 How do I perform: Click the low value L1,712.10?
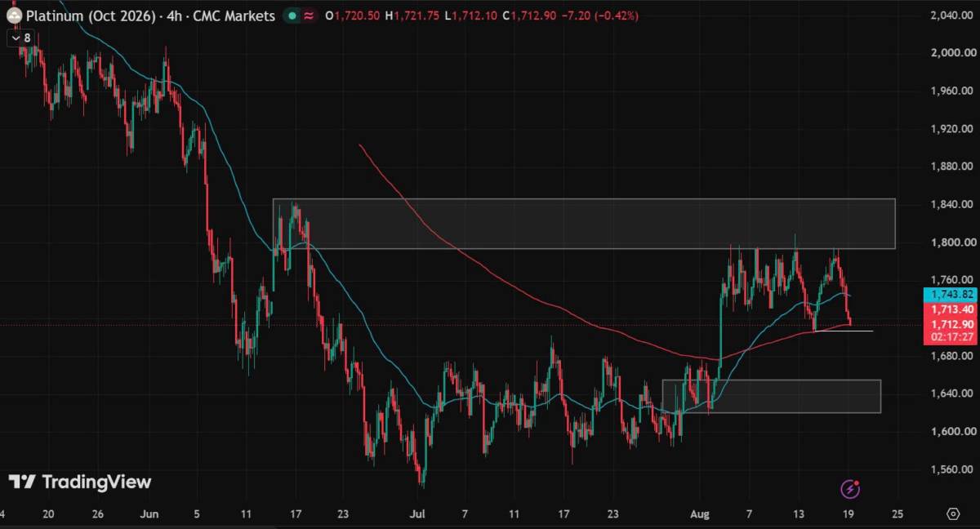tap(471, 16)
